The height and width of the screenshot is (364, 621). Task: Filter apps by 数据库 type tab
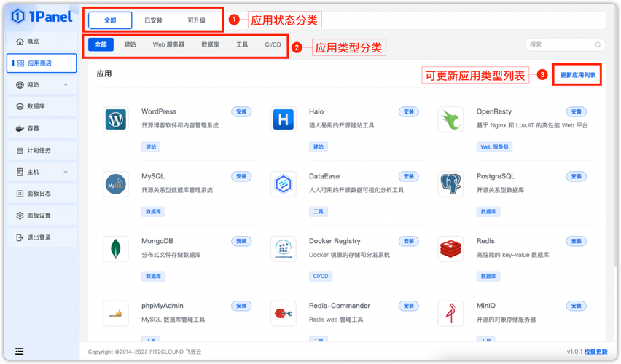210,44
